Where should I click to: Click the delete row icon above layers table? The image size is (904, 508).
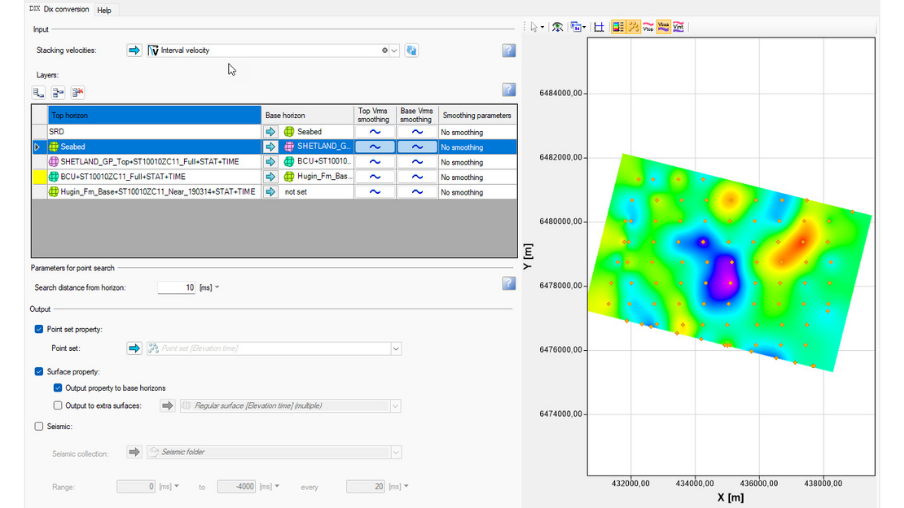tap(77, 92)
